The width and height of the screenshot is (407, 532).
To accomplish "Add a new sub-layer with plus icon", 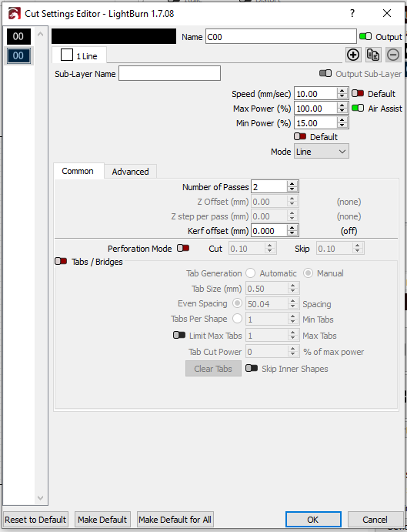I will [x=353, y=55].
